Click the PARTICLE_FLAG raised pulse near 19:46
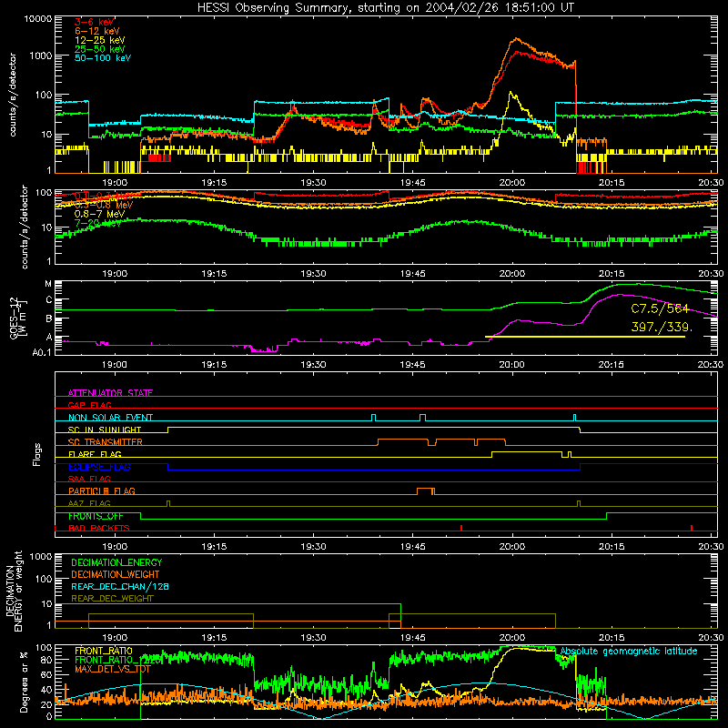This screenshot has height=728, width=728. click(426, 490)
